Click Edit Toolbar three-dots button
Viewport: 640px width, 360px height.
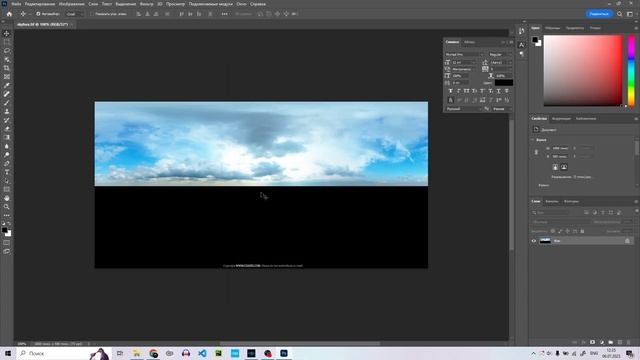point(7,216)
